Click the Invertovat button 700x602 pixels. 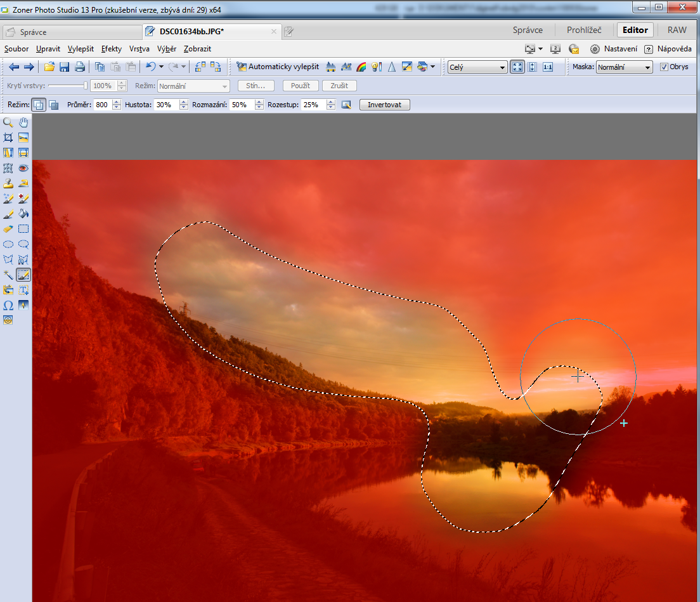[384, 105]
